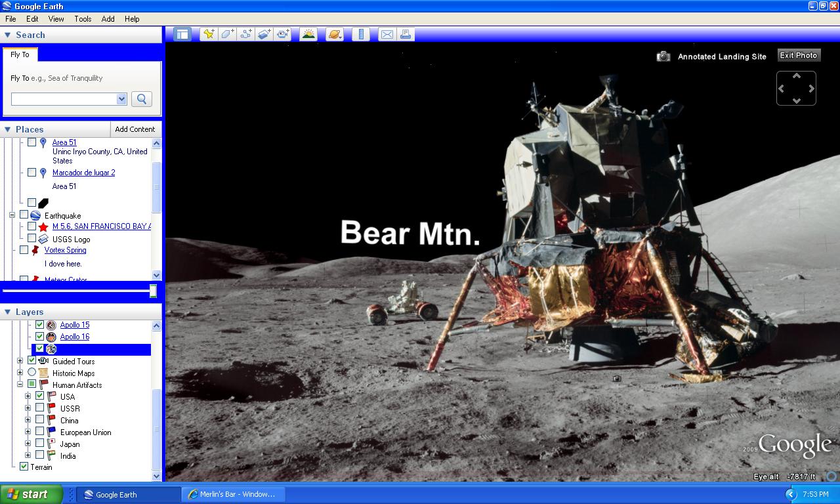Record a tour with the camera icon
This screenshot has height=504, width=840.
[283, 34]
